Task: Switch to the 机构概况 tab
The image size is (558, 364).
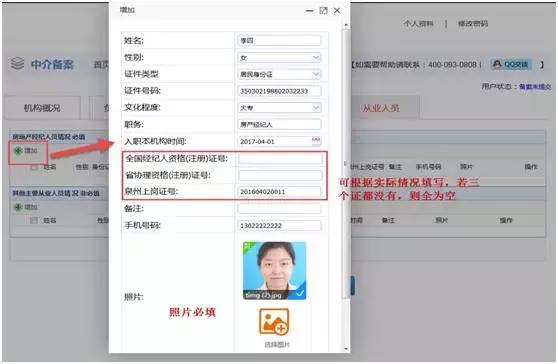Action: (x=42, y=108)
